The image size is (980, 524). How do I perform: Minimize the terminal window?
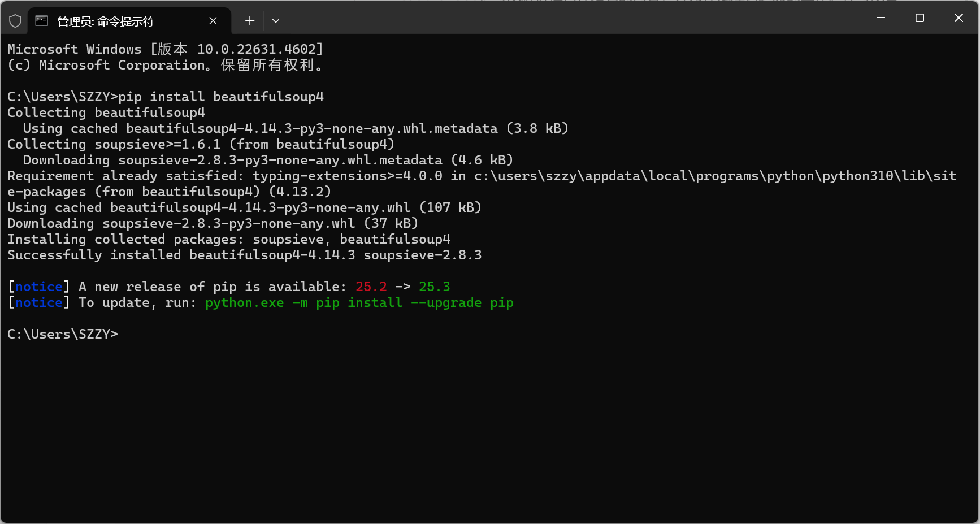tap(881, 18)
